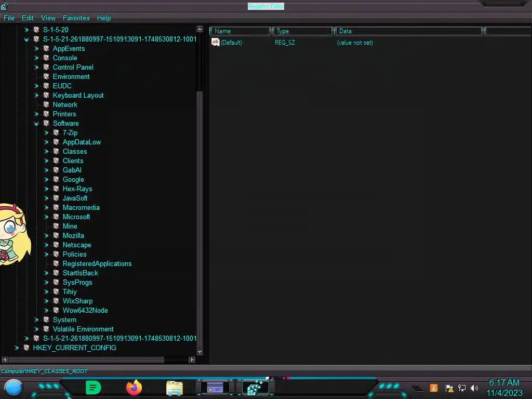Click the folder icon beside Mine key

pos(56,226)
